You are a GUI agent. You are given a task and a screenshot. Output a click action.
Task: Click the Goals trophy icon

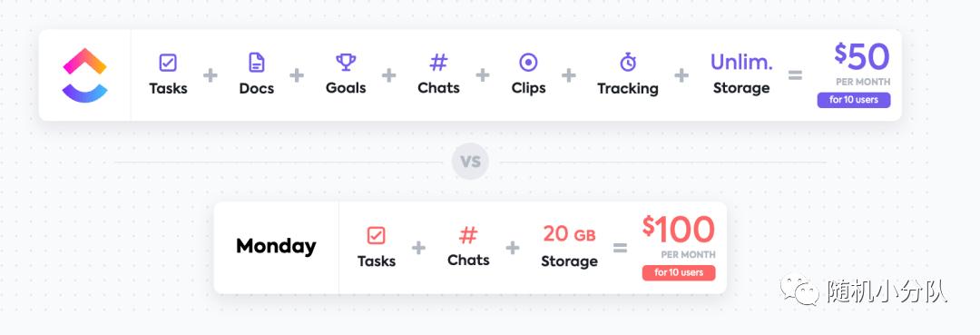(346, 62)
